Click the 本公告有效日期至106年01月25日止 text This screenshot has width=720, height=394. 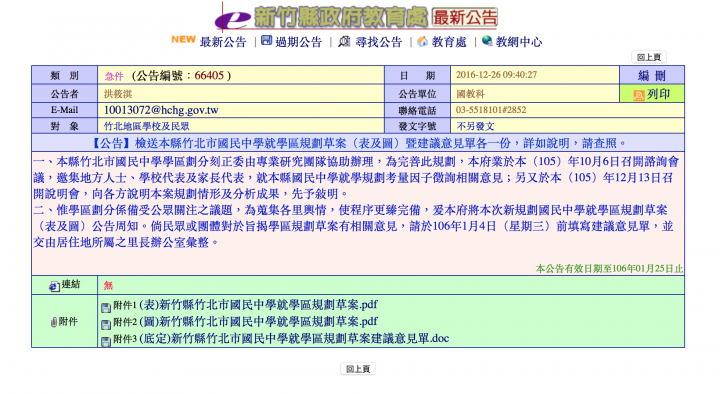pos(609,269)
